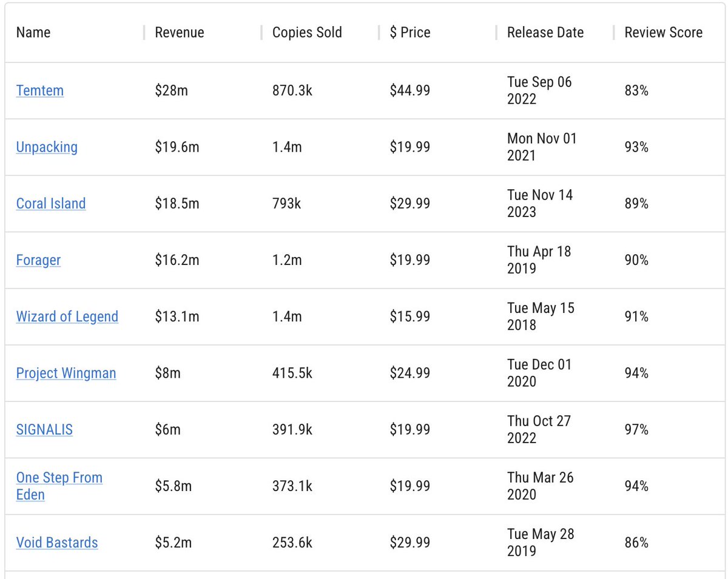Select the Thu Oct 27 2022 date
Screen dimensions: 728x579
pos(539,429)
